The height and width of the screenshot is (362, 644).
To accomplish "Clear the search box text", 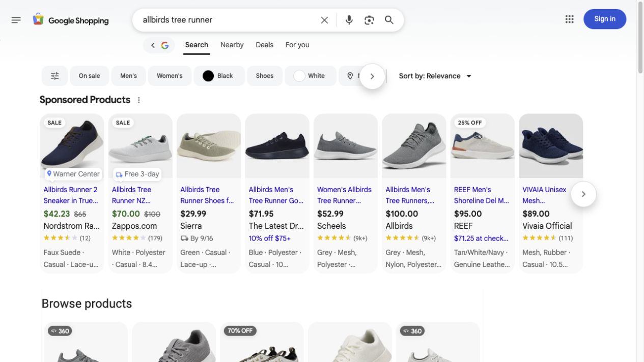I will [x=324, y=20].
